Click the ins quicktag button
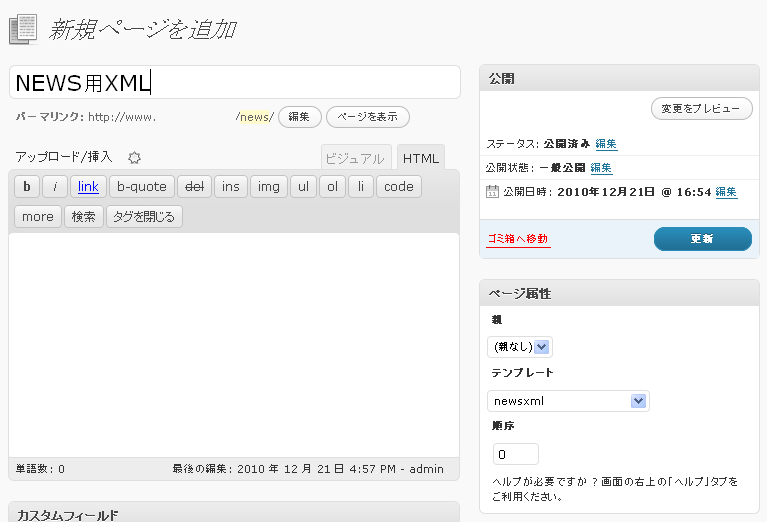Image resolution: width=767 pixels, height=522 pixels. pos(230,186)
